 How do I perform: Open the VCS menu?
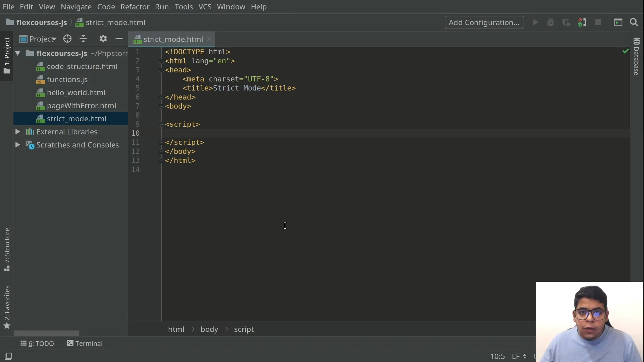(x=205, y=7)
